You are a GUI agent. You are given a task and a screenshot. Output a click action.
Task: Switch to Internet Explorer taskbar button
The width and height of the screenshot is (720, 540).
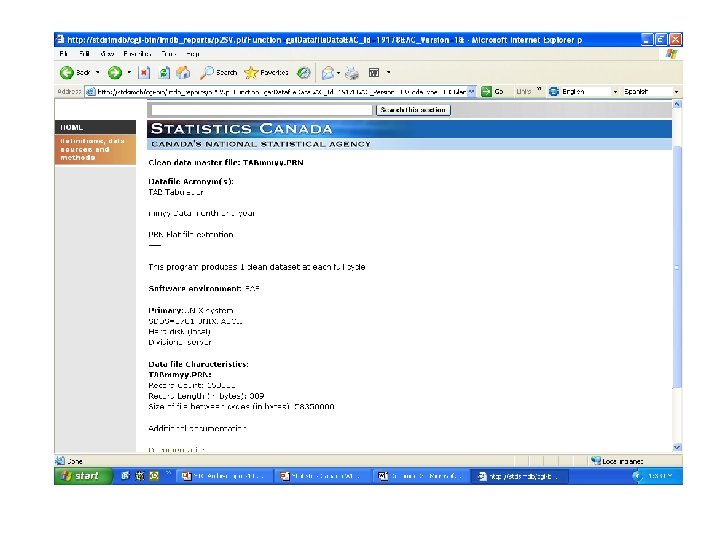point(519,476)
